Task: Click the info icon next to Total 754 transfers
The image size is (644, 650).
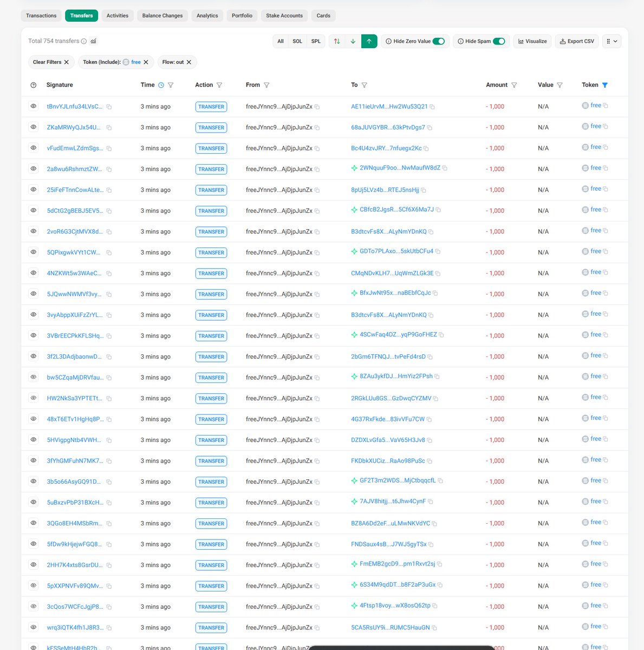Action: pos(84,41)
